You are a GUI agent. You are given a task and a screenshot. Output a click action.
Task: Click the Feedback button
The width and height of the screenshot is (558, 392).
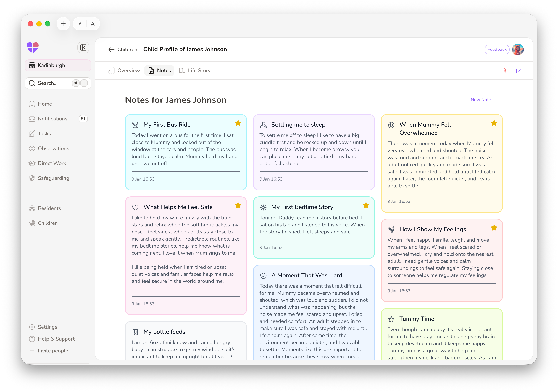tap(497, 50)
